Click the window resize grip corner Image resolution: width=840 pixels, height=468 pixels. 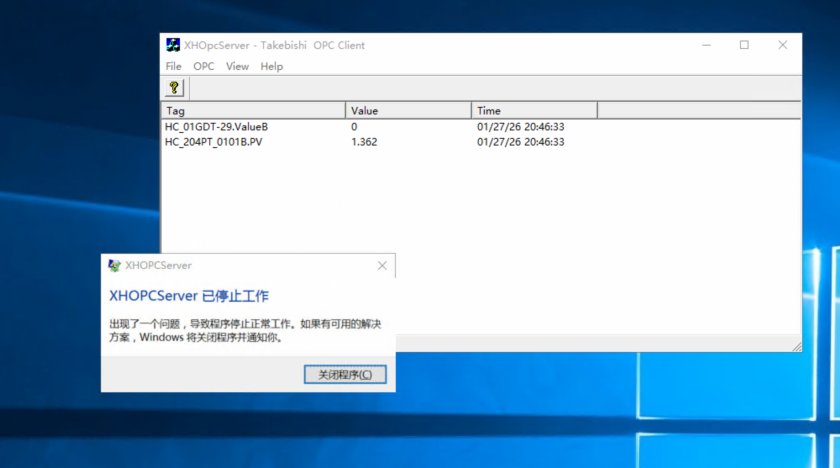797,347
